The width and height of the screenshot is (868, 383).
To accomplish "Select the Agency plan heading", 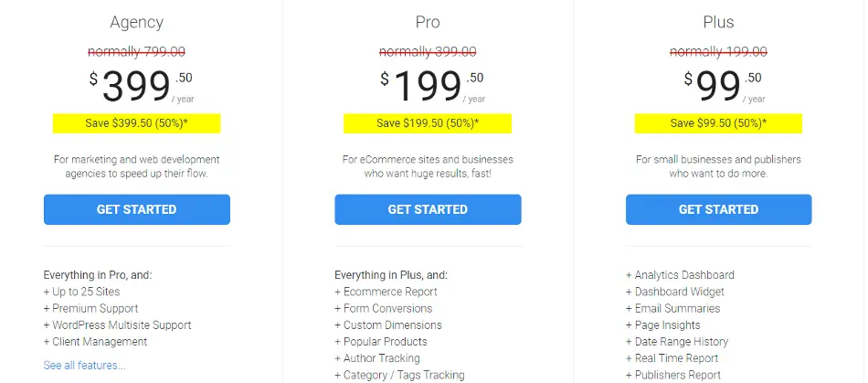I will tap(137, 22).
